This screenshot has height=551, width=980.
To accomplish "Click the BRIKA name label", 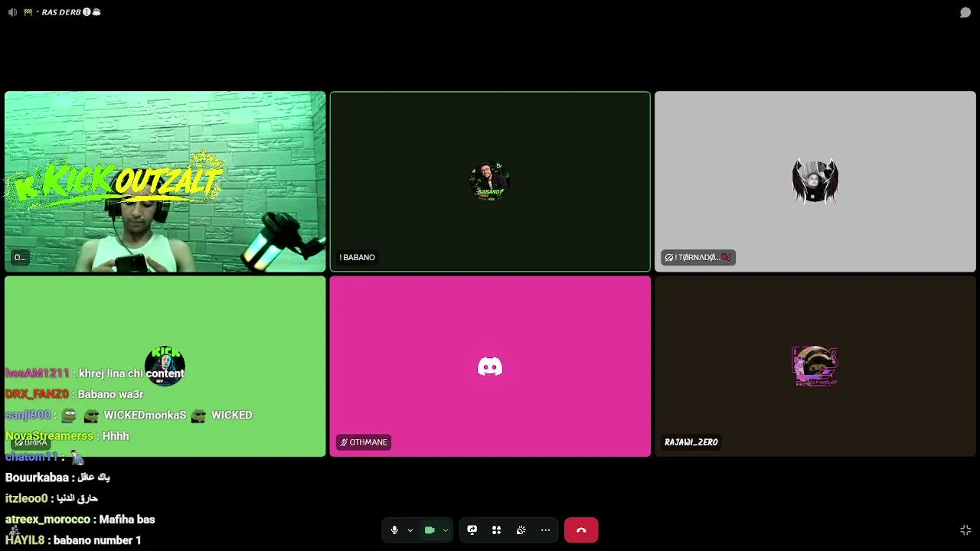I will coord(31,442).
